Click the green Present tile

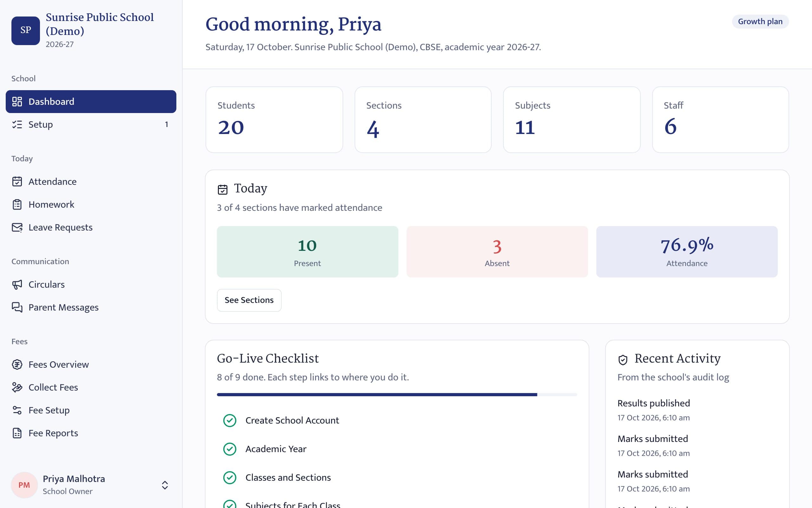point(307,252)
